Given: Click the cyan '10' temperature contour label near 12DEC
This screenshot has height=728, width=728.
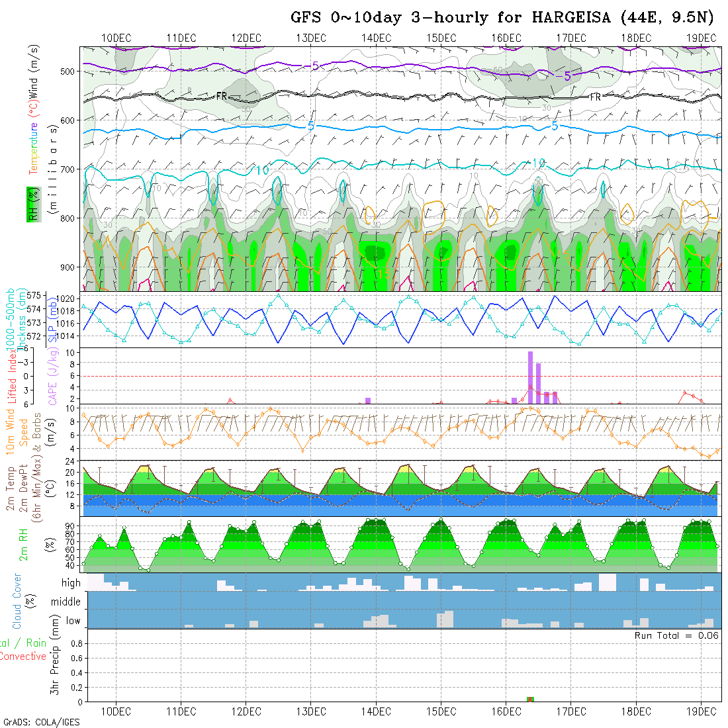Looking at the screenshot, I should click(261, 171).
